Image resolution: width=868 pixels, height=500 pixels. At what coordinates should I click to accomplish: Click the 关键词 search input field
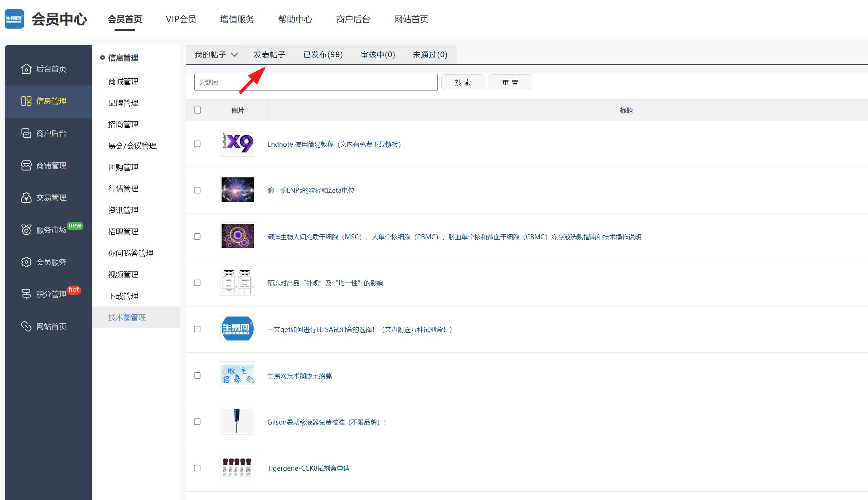click(316, 83)
